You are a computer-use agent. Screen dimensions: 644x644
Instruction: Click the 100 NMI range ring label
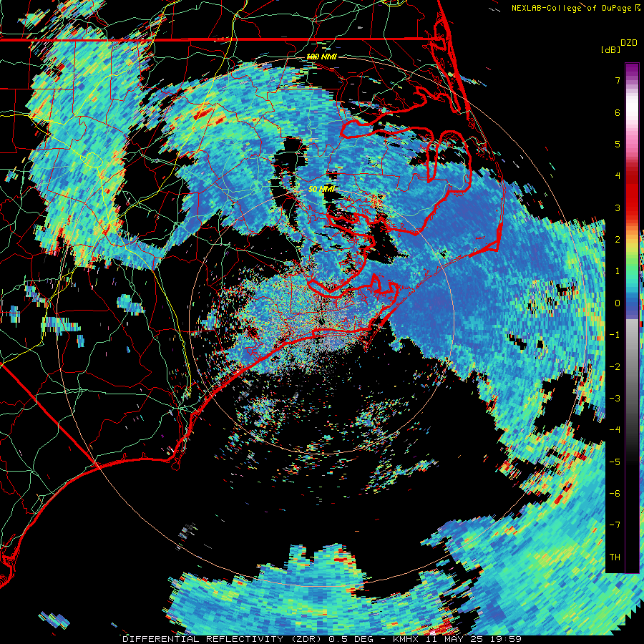(x=321, y=57)
